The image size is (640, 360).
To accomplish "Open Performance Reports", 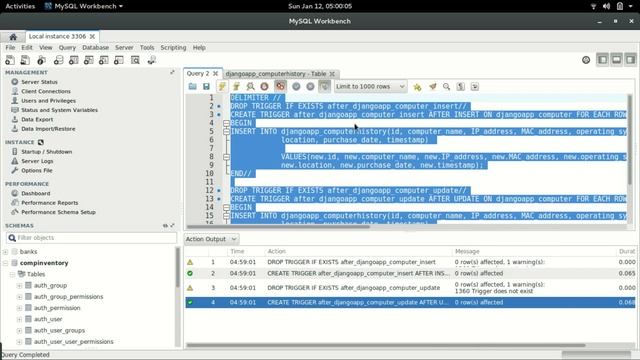I will tap(49, 202).
